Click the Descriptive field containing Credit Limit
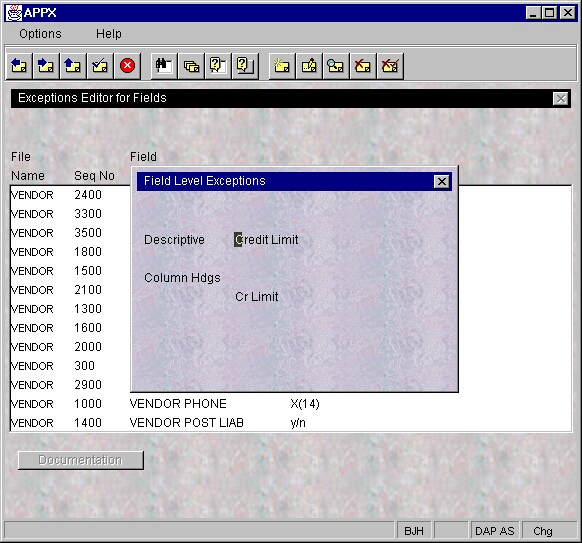 pyautogui.click(x=267, y=240)
